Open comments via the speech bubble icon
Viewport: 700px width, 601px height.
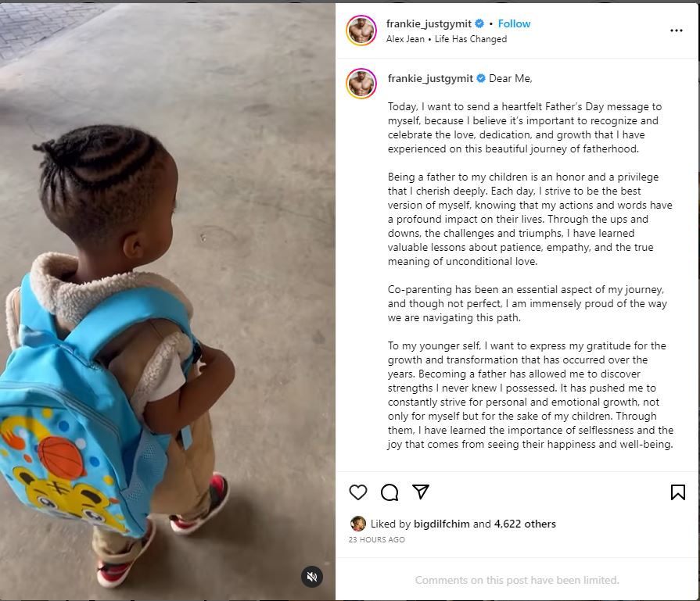[x=389, y=492]
